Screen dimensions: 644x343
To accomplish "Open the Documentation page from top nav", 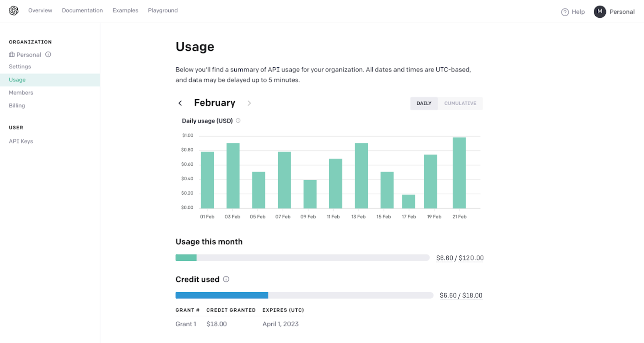I will pos(82,10).
